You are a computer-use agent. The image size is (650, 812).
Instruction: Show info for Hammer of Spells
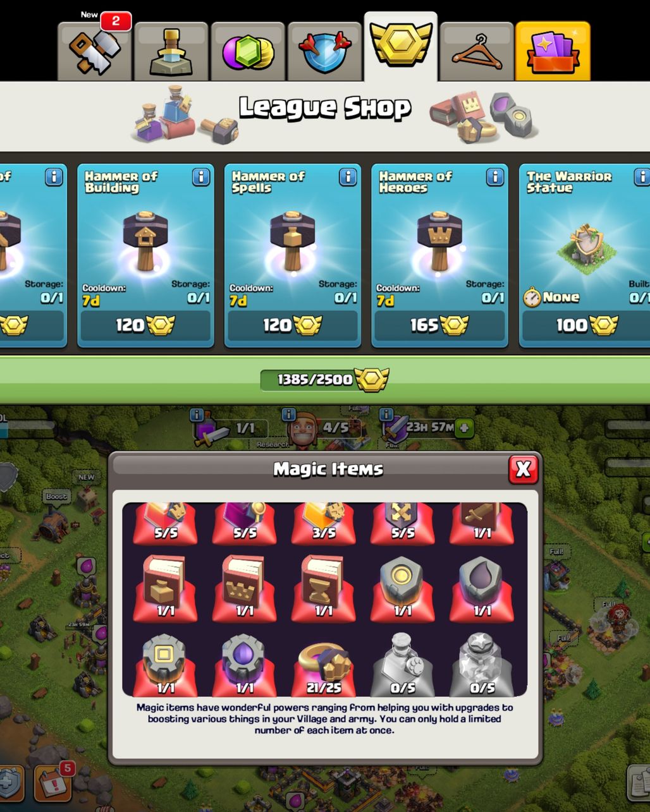[348, 177]
